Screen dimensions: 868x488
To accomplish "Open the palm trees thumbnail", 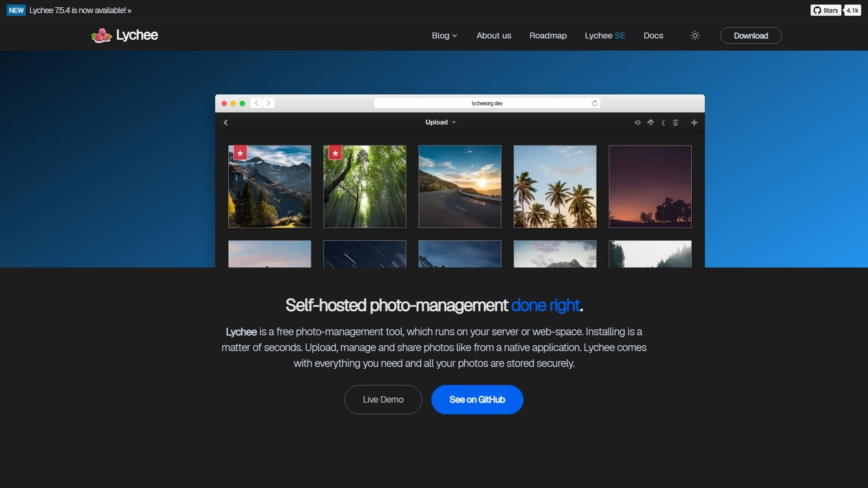I will click(x=555, y=186).
